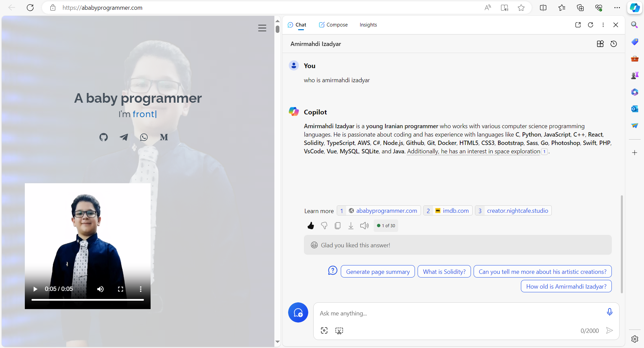The width and height of the screenshot is (644, 348).
Task: Click the thumbs up like icon
Action: coord(311,226)
